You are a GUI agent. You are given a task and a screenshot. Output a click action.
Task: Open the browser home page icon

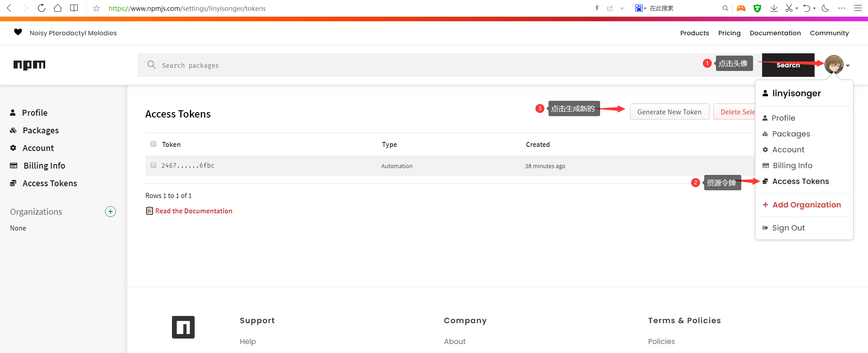[x=57, y=8]
